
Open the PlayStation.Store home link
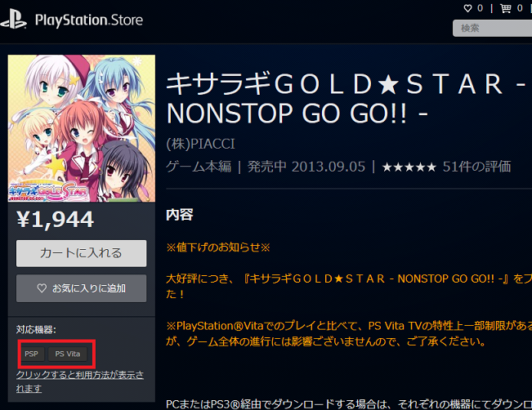point(89,20)
